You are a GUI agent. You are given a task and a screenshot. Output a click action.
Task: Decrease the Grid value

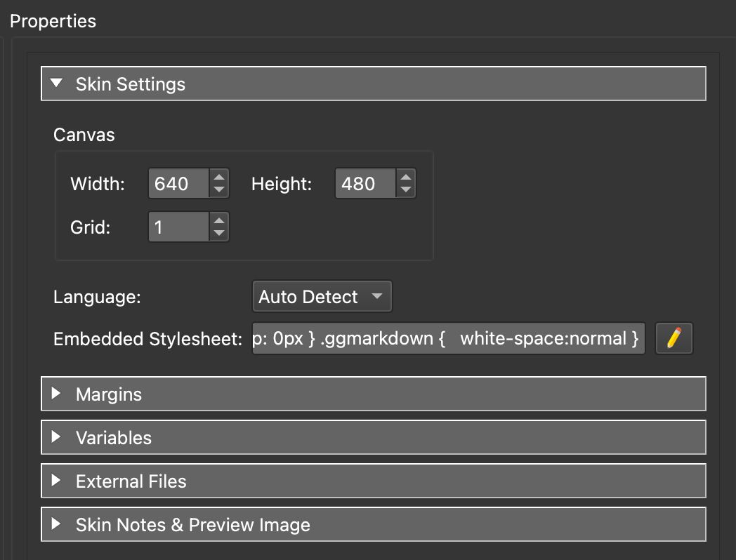point(218,232)
